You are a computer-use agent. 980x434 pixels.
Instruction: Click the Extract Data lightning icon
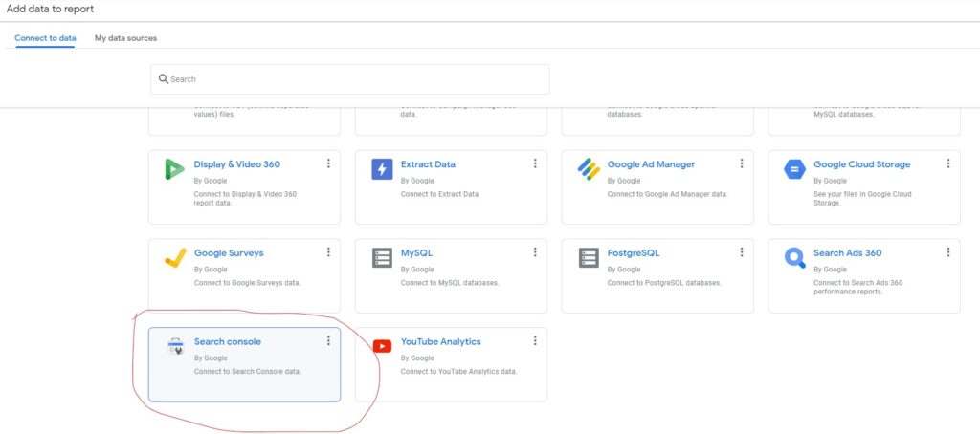tap(382, 169)
